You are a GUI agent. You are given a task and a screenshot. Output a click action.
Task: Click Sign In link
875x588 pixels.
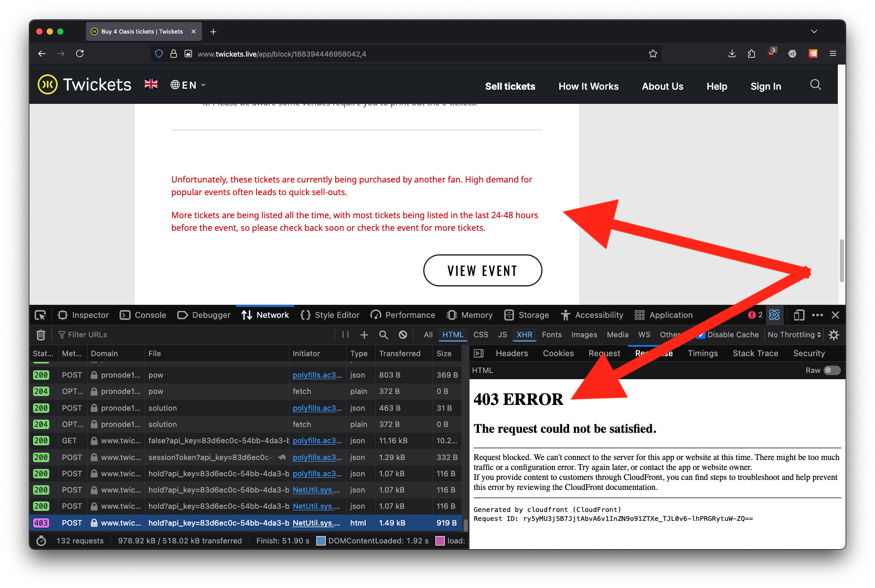[x=765, y=87]
